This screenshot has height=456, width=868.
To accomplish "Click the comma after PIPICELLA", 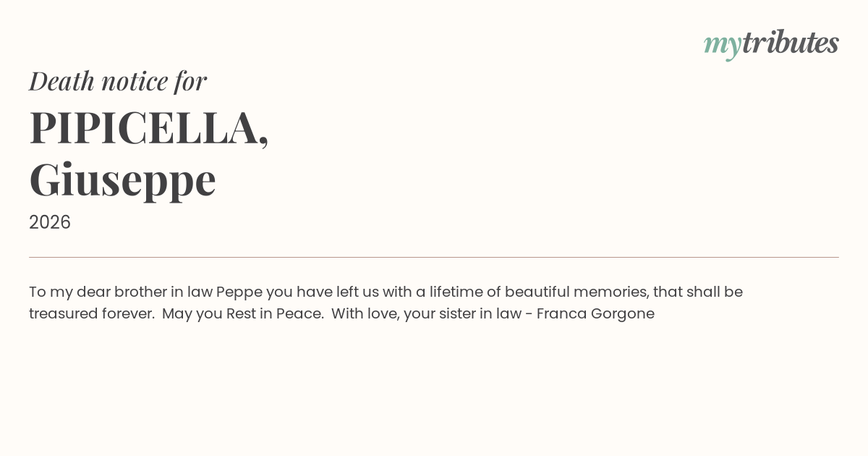I will [x=263, y=139].
